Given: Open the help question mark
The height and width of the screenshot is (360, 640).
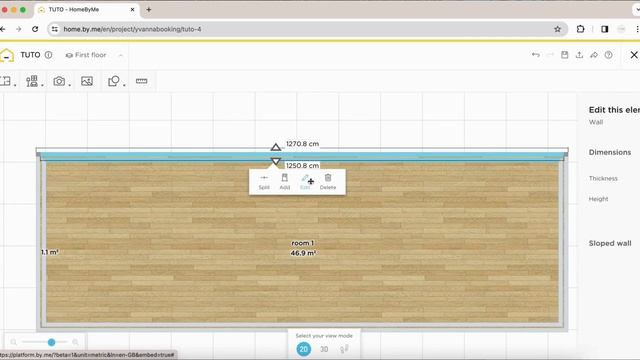Looking at the screenshot, I should point(609,55).
